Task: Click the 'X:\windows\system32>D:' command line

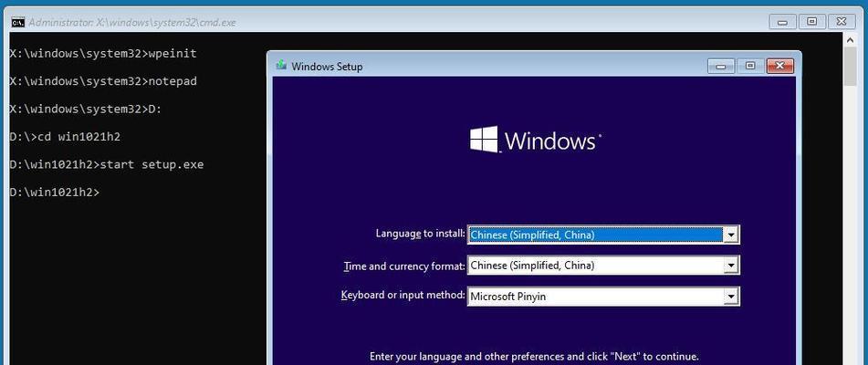Action: tap(86, 109)
